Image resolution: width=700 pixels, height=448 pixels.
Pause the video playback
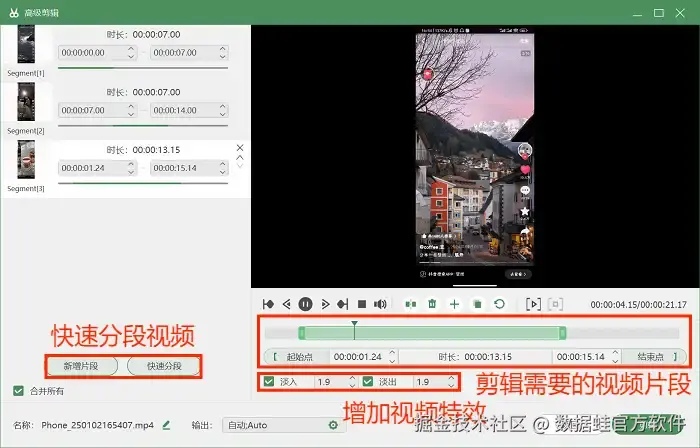click(x=305, y=304)
